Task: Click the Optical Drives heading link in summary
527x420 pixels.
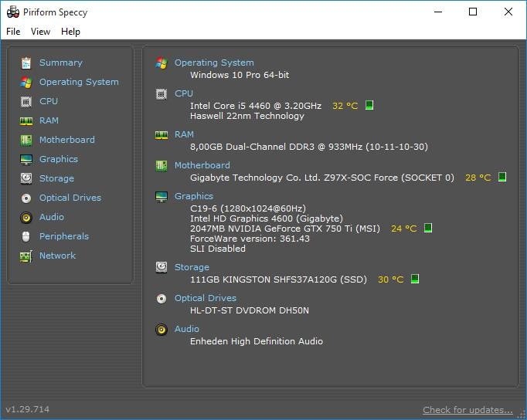Action: point(206,299)
